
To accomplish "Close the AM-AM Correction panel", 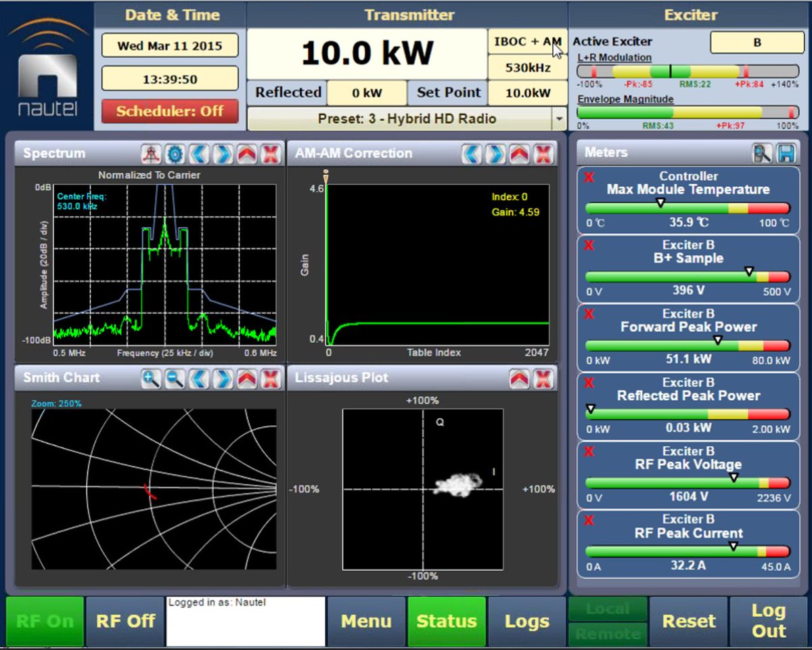I will (x=543, y=154).
